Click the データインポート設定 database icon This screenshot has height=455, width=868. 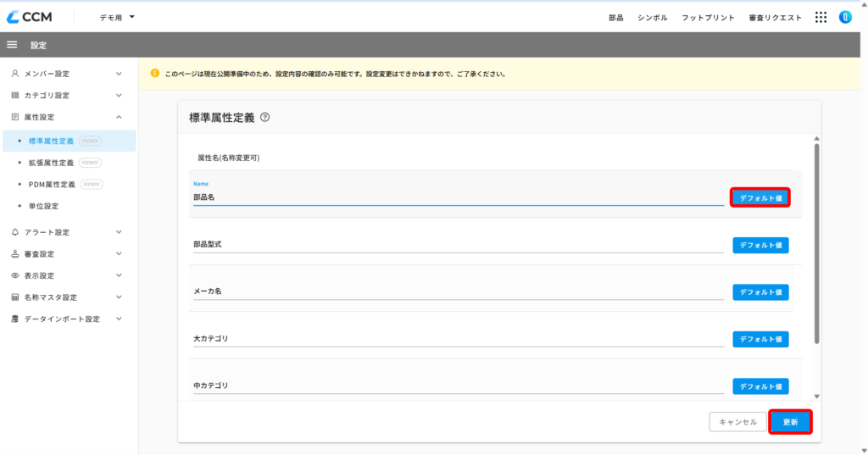pos(15,319)
